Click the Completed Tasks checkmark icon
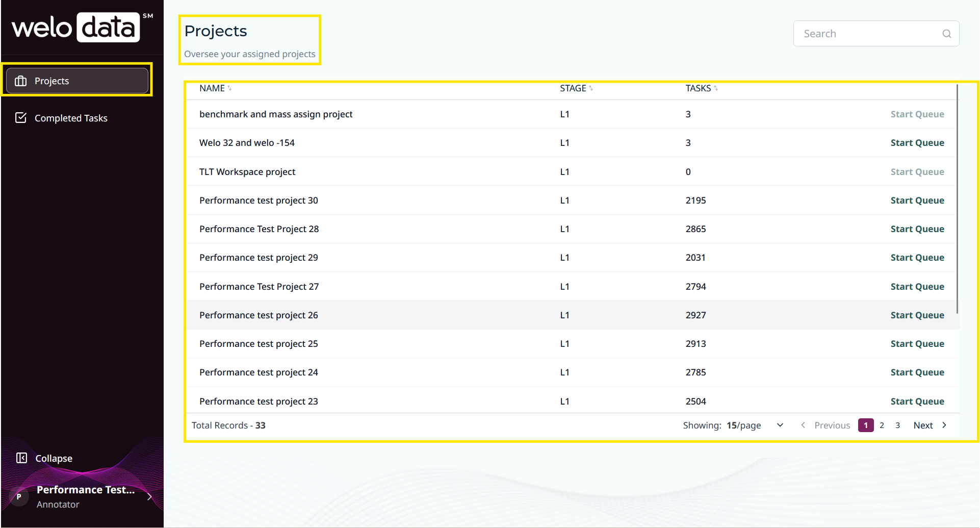980x528 pixels. coord(21,118)
